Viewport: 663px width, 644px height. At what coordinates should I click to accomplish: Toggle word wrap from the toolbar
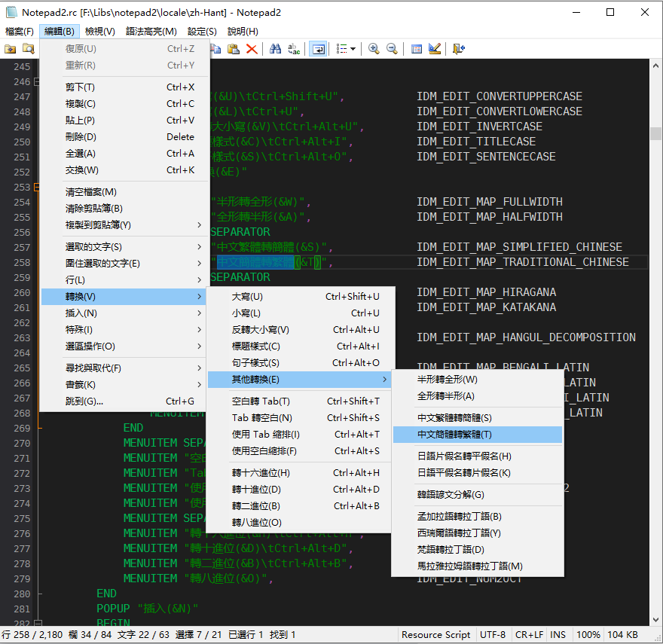click(317, 49)
